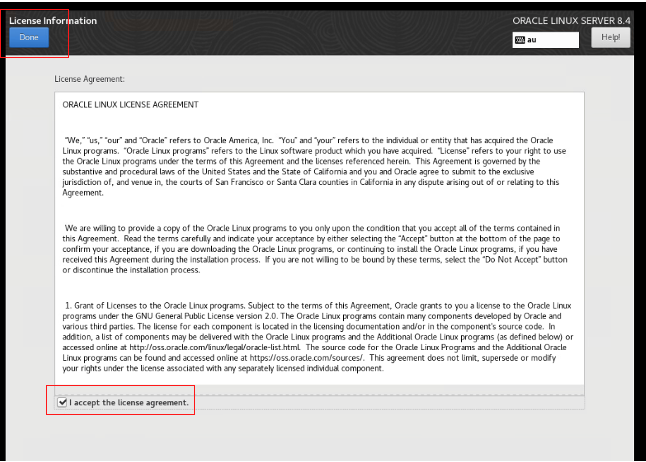Screen dimensions: 646x462
Task: Uncheck I accept the license agreement
Action: 62,402
